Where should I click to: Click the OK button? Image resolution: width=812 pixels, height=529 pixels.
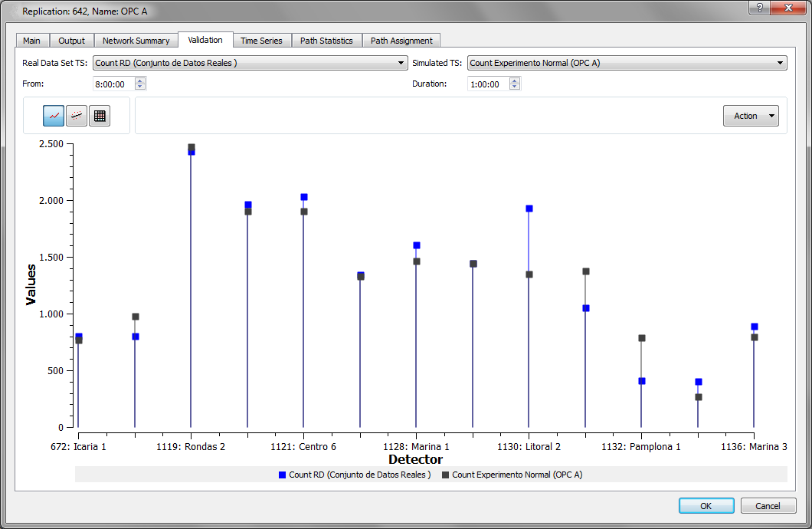706,505
